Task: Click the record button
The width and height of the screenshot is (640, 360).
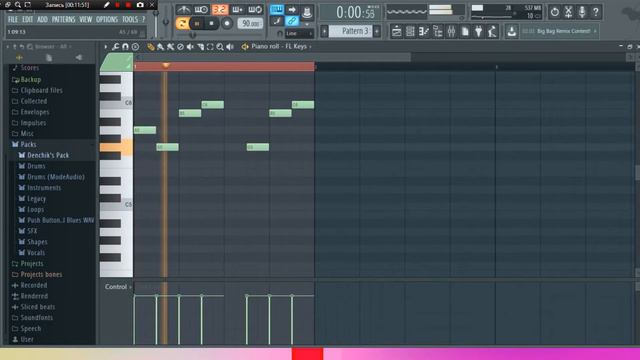Action: 227,24
